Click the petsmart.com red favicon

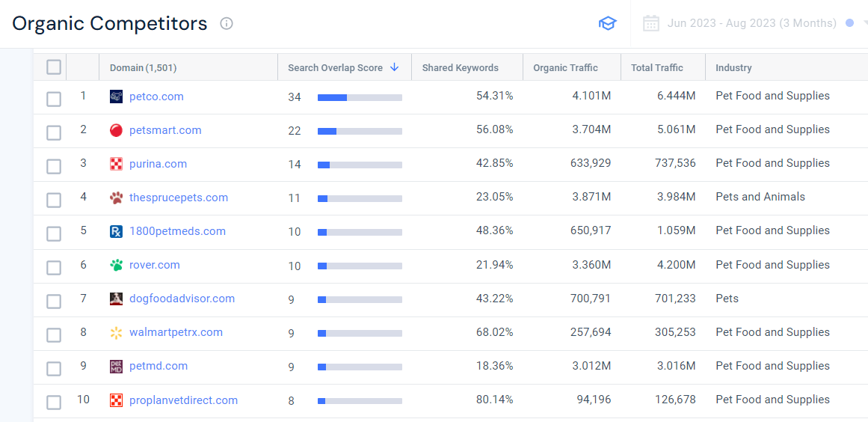[x=116, y=131]
